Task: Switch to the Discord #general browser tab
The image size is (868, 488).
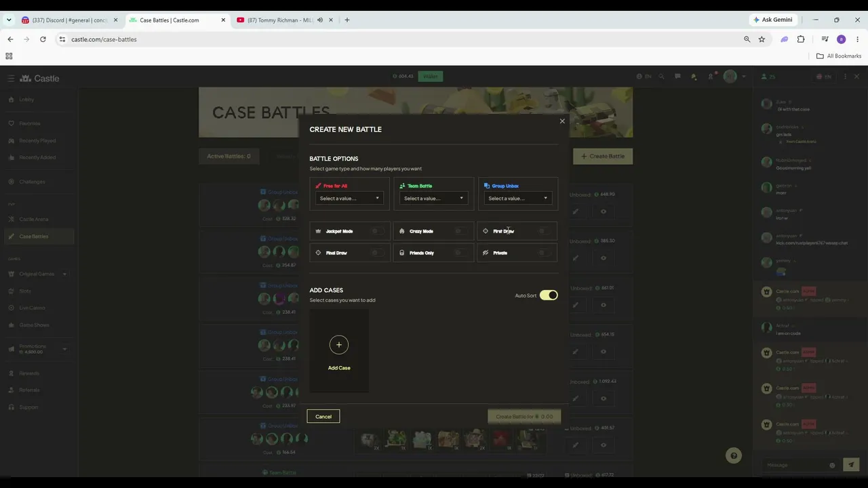Action: pyautogui.click(x=70, y=20)
